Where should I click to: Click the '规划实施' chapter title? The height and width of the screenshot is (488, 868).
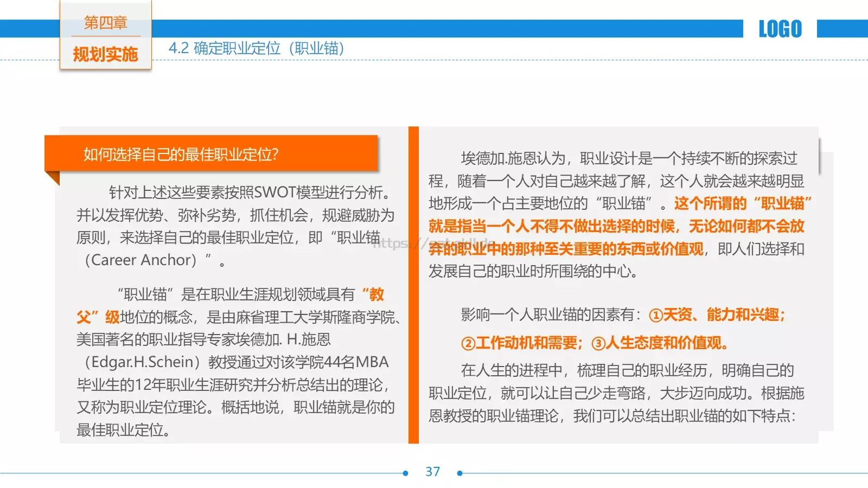point(105,54)
